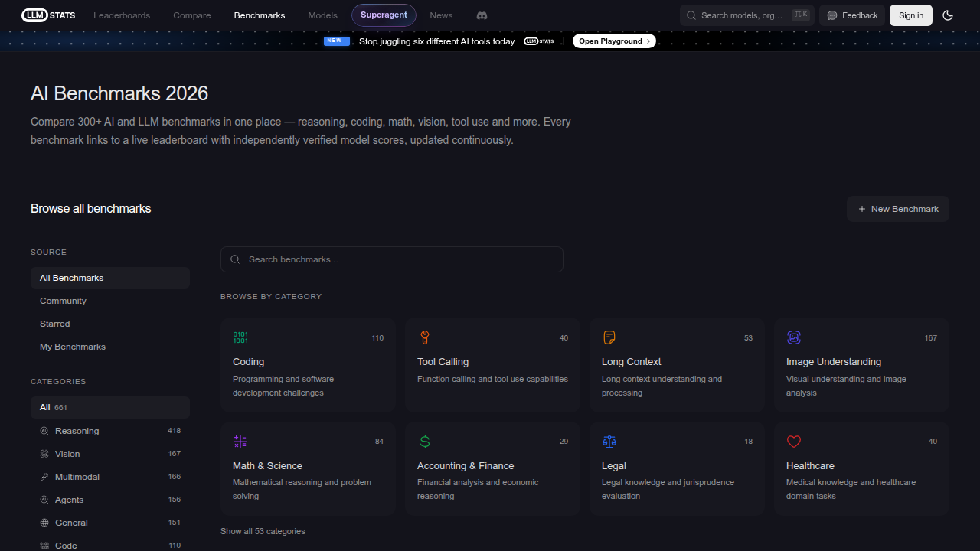
Task: Click the Tool Calling wrench icon
Action: tap(425, 337)
